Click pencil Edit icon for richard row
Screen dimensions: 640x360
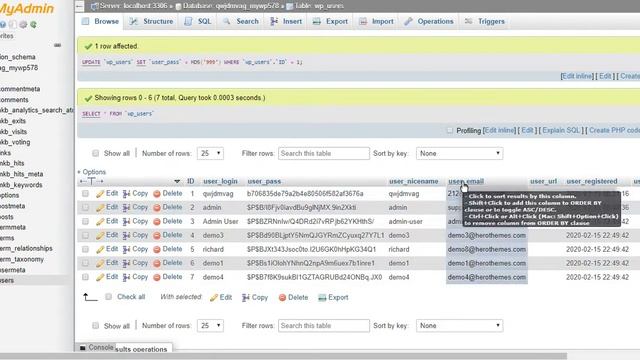pyautogui.click(x=100, y=249)
